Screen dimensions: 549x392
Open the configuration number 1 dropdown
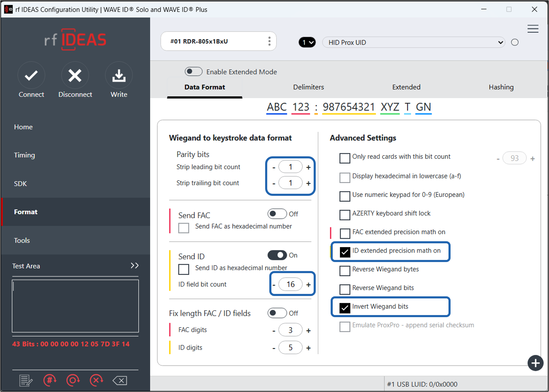307,42
